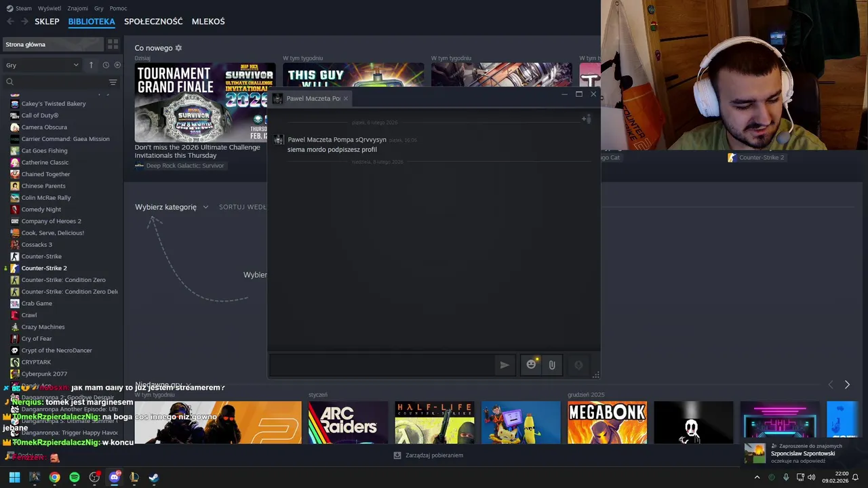The image size is (868, 488).
Task: Open Spotify from the taskbar
Action: coord(75,477)
